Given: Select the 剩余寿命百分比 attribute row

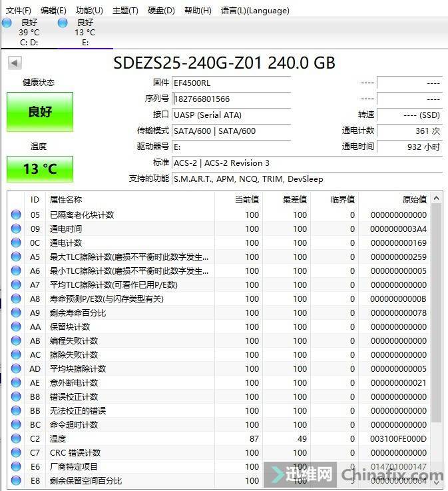Looking at the screenshot, I should click(x=219, y=313).
